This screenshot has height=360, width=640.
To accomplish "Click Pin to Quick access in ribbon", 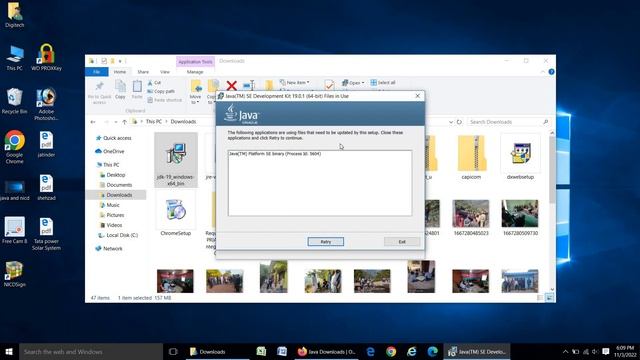I will (99, 91).
